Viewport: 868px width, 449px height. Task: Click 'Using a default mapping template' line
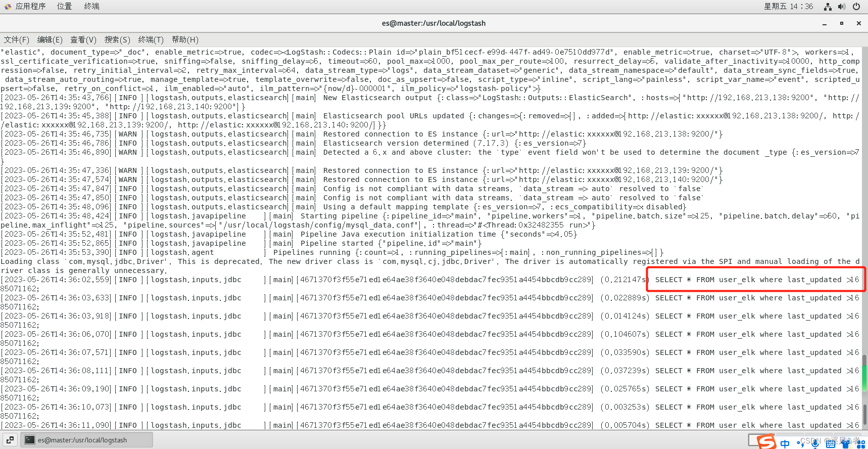[x=344, y=207]
